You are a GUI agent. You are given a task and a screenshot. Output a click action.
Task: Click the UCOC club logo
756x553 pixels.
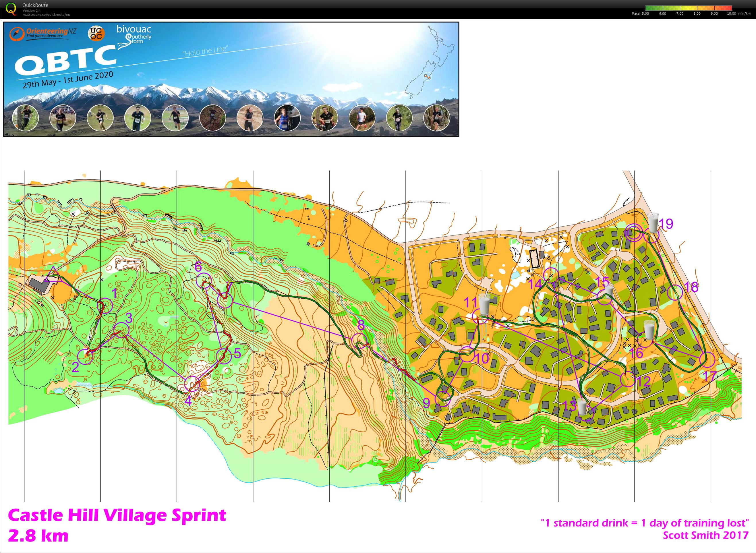96,34
